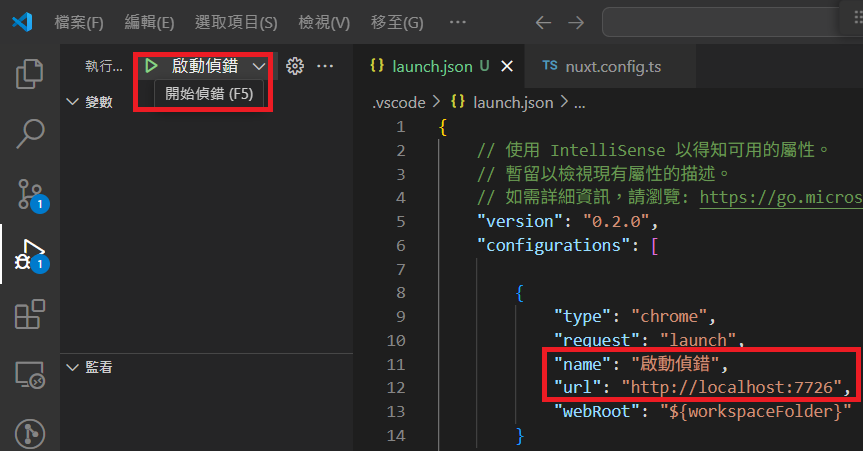
Task: Open the Extensions view icon
Action: pos(30,316)
